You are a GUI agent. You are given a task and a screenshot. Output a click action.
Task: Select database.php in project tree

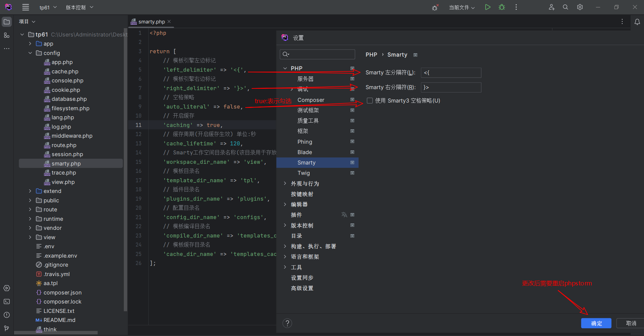tap(69, 99)
